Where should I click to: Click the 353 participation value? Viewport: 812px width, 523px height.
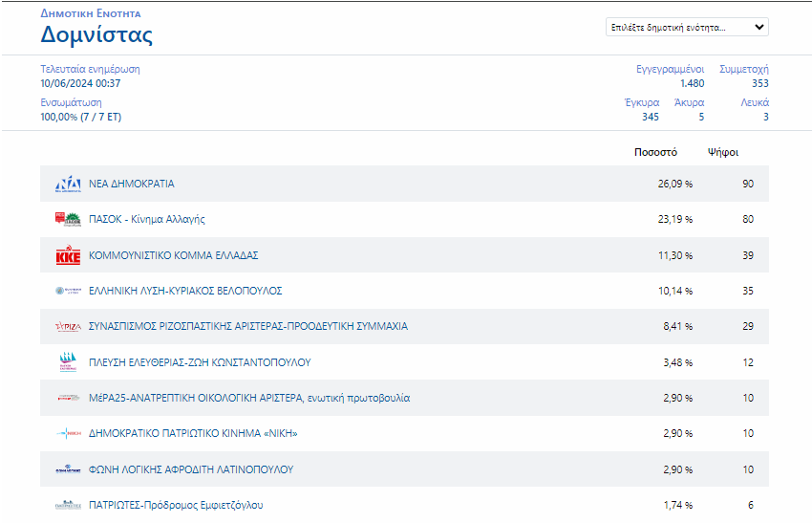pos(760,83)
